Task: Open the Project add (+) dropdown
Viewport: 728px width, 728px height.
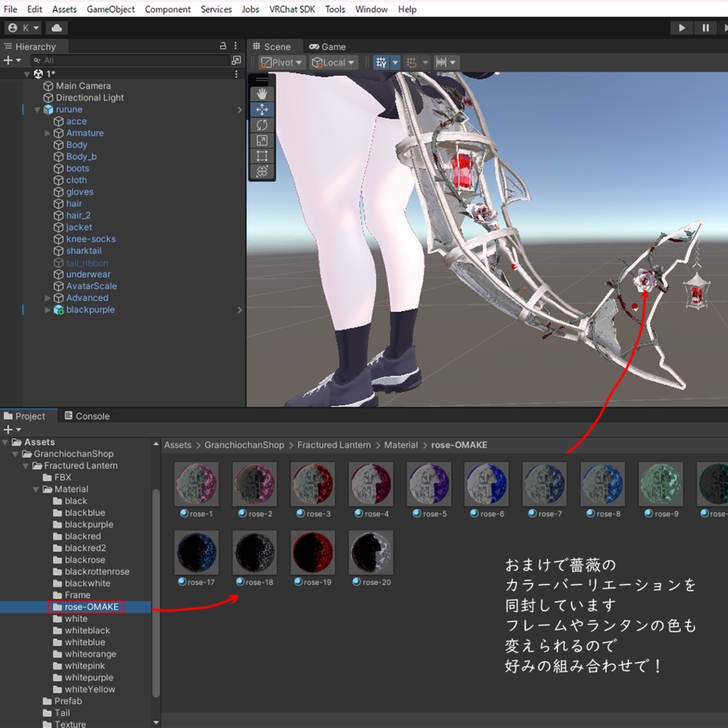Action: click(12, 429)
